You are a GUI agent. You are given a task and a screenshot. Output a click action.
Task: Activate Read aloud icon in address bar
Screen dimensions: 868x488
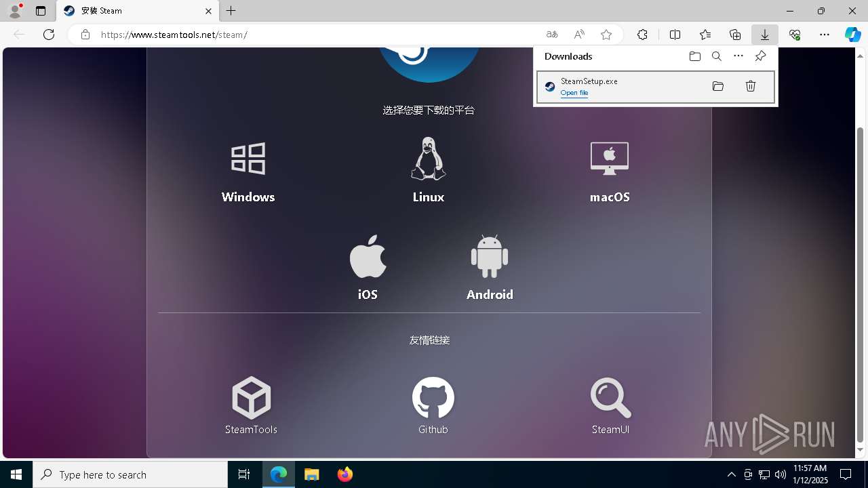click(x=579, y=35)
